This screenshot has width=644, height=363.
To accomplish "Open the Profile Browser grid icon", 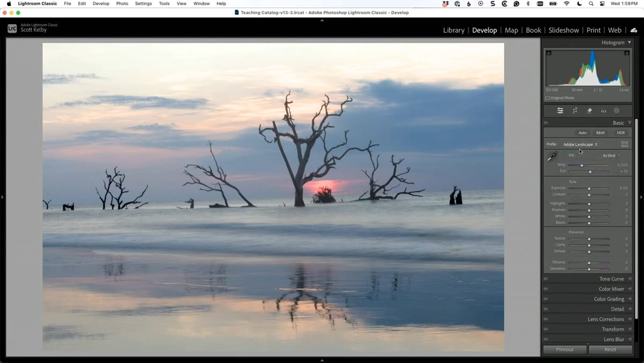I will [625, 144].
